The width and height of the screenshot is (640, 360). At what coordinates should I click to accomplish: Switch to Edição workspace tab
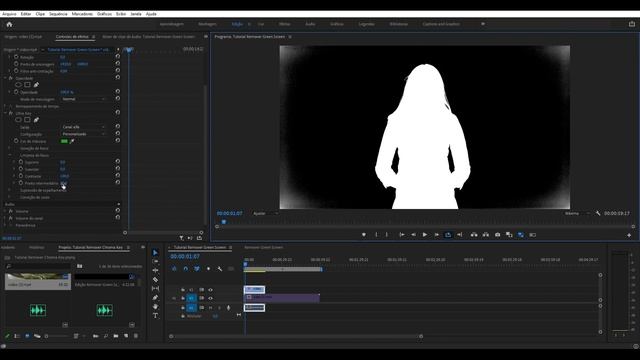coord(237,24)
